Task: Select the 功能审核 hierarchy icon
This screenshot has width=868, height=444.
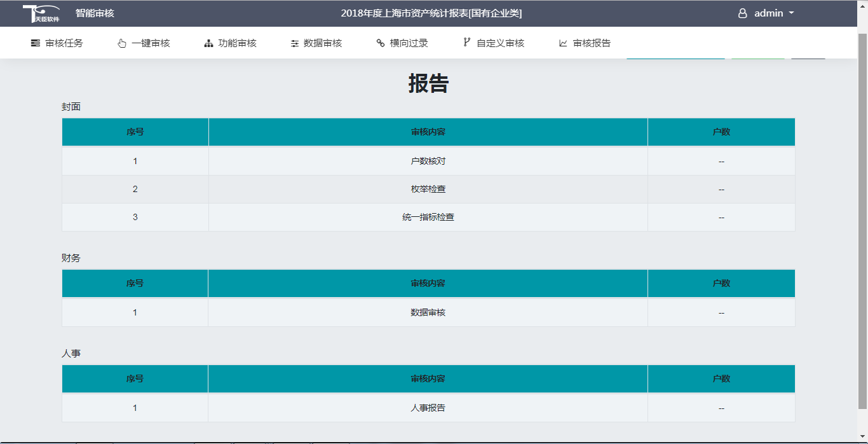Action: pyautogui.click(x=208, y=43)
